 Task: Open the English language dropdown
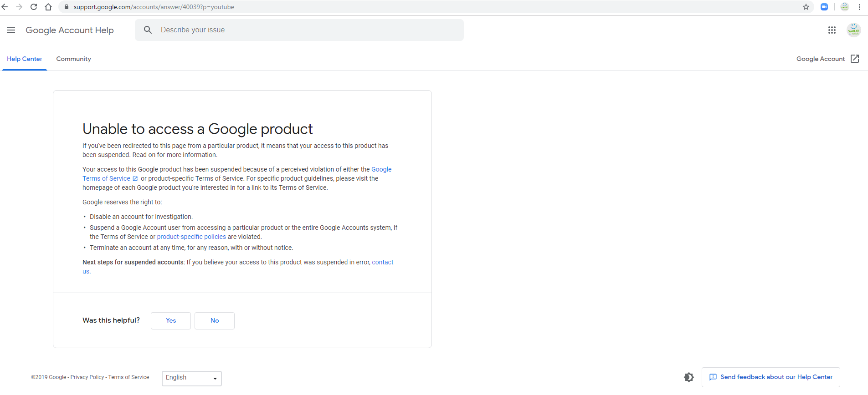pos(192,378)
